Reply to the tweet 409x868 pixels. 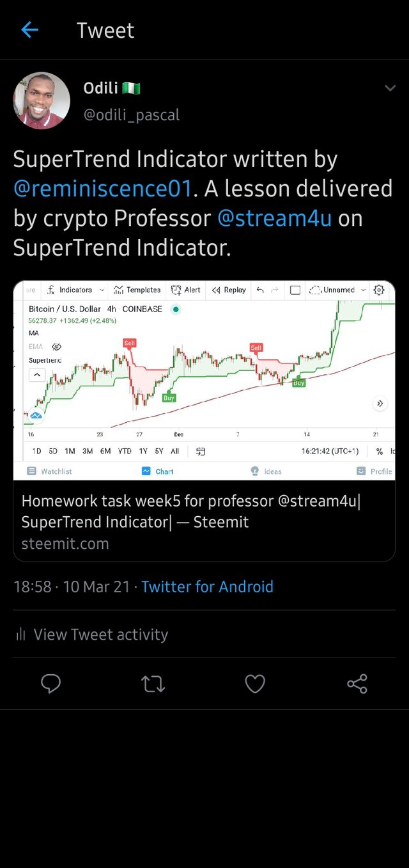click(50, 684)
